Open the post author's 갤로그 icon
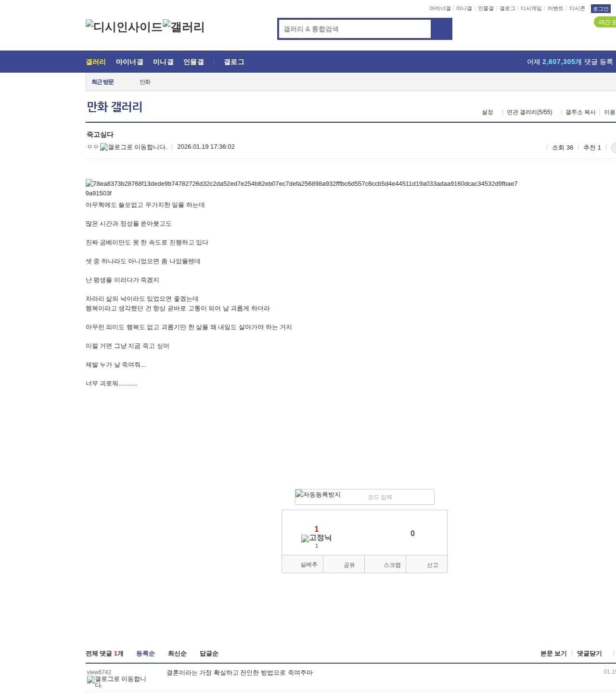 [134, 147]
